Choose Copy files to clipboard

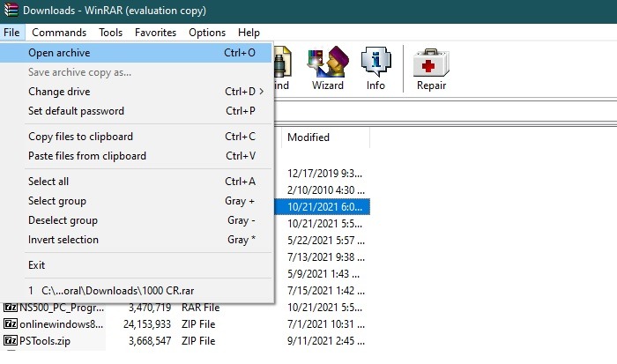click(x=136, y=137)
